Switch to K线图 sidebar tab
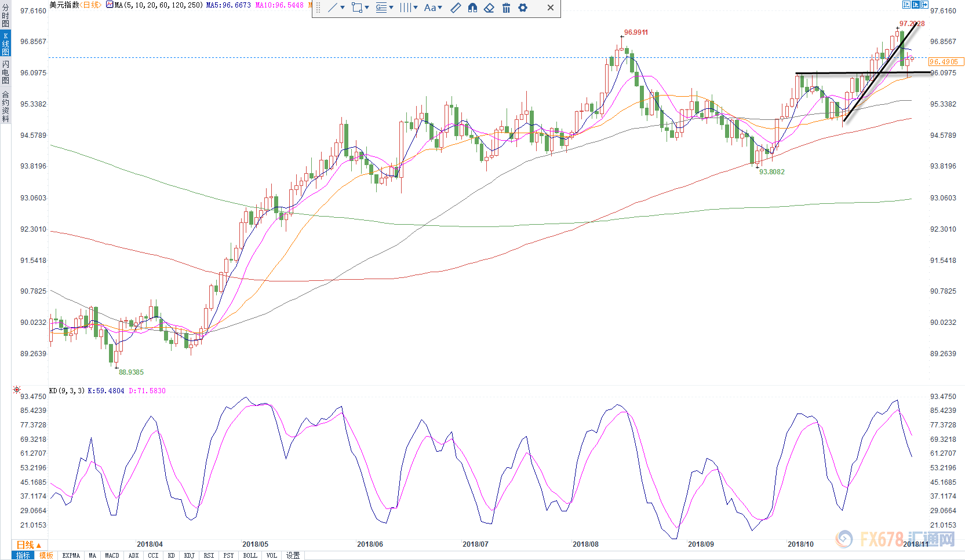Image resolution: width=965 pixels, height=560 pixels. (x=5, y=44)
